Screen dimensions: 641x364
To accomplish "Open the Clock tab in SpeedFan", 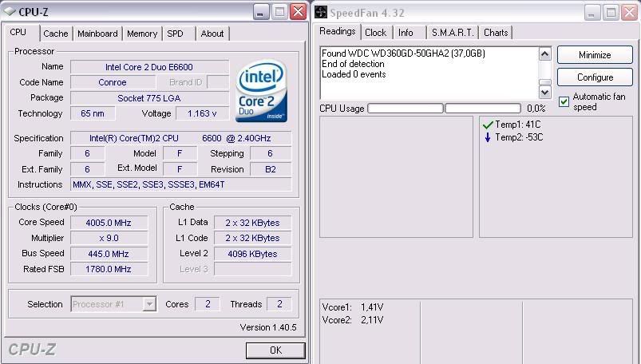I will point(375,32).
